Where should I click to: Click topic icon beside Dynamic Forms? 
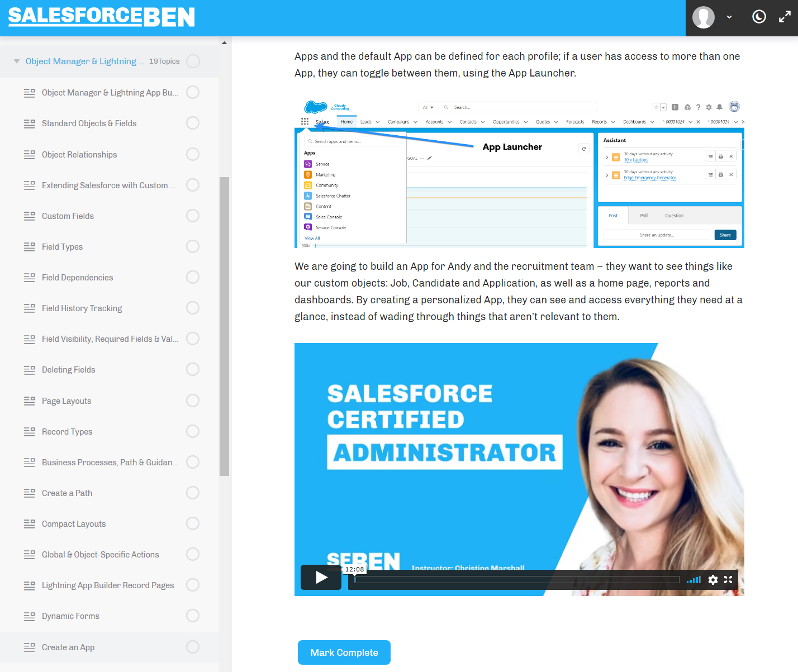[30, 616]
